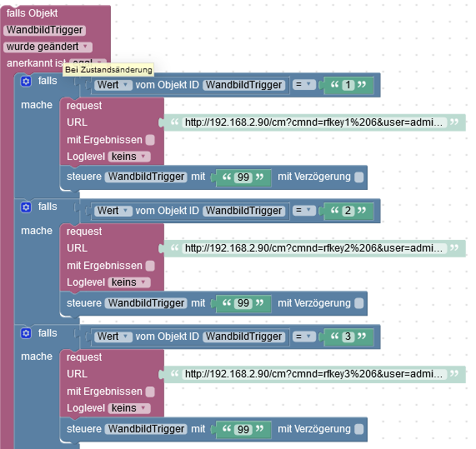Open 'Wert' dropdown in first falls condition
Viewport: 476px width, 449px height.
point(113,85)
